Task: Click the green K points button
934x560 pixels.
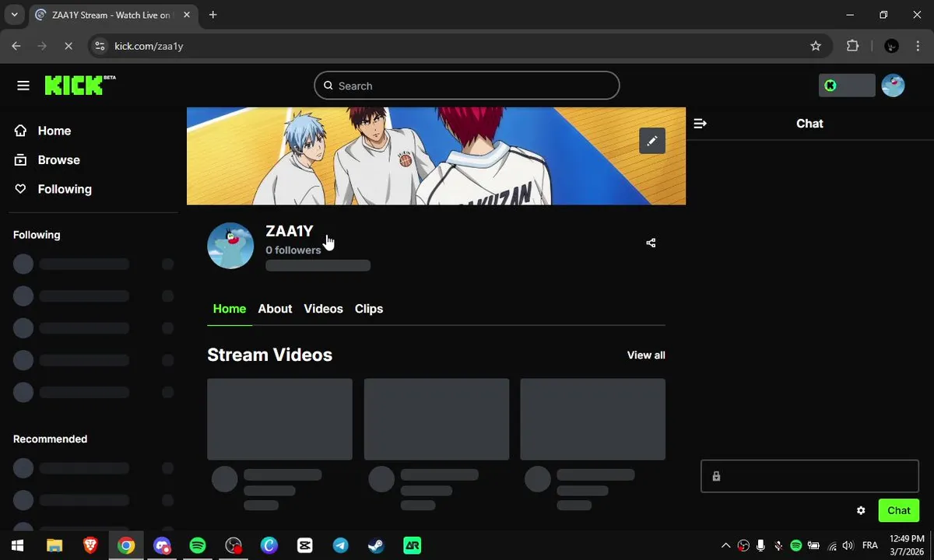Action: pyautogui.click(x=847, y=86)
